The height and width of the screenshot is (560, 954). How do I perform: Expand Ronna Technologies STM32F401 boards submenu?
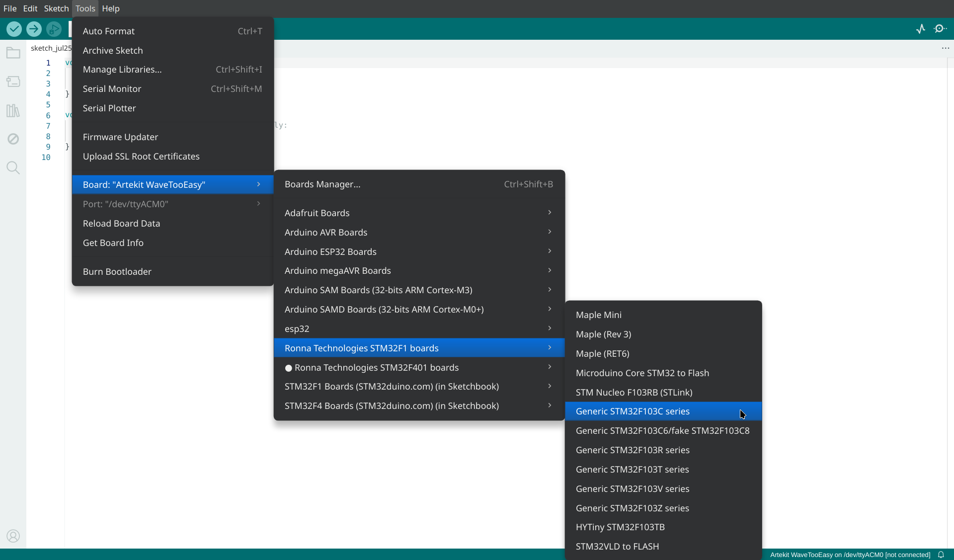tap(419, 367)
